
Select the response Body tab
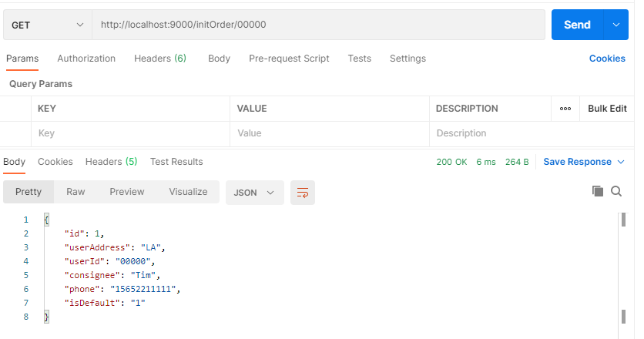click(14, 162)
